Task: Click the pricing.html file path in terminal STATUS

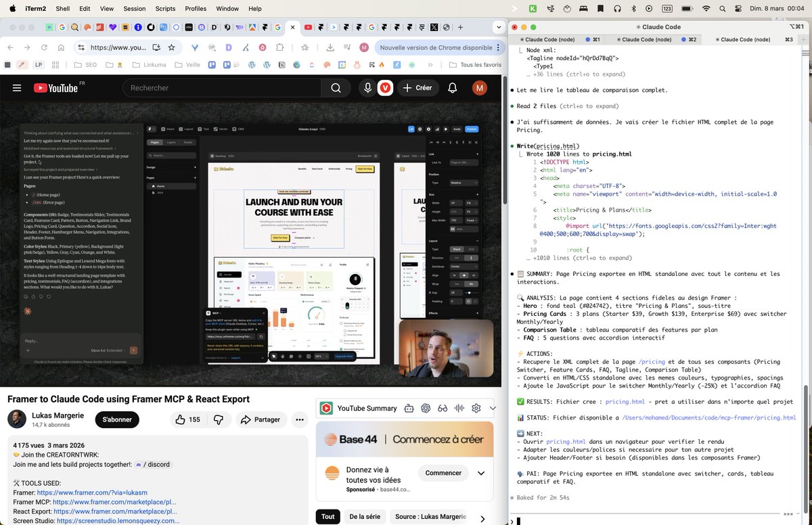Action: click(x=708, y=418)
